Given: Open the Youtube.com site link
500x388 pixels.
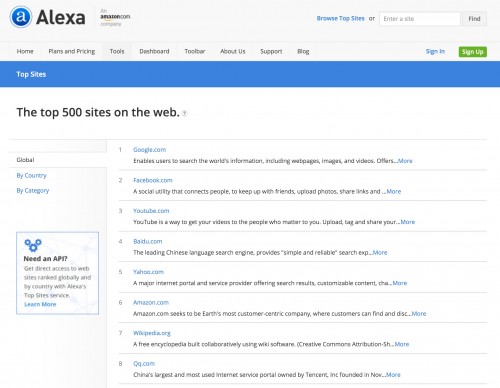Looking at the screenshot, I should (x=151, y=211).
